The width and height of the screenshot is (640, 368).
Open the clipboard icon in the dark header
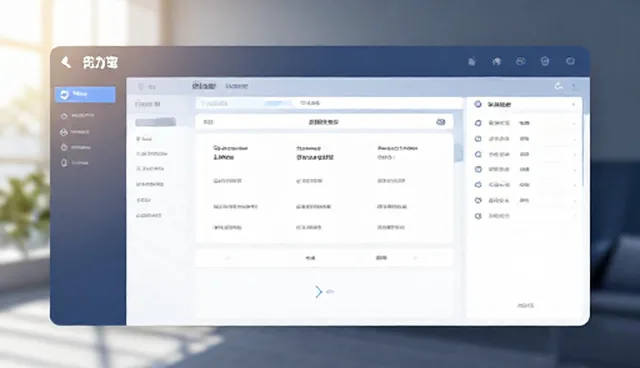pos(472,62)
